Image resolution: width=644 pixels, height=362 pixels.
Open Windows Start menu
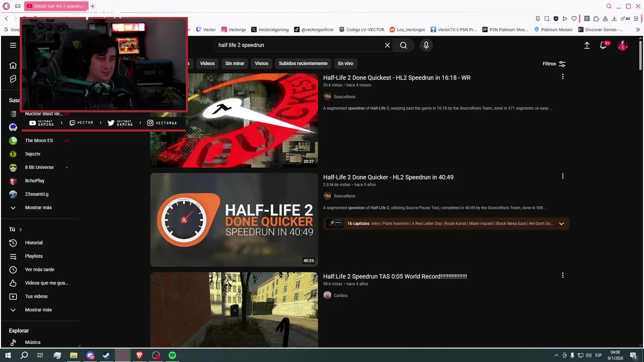point(8,355)
